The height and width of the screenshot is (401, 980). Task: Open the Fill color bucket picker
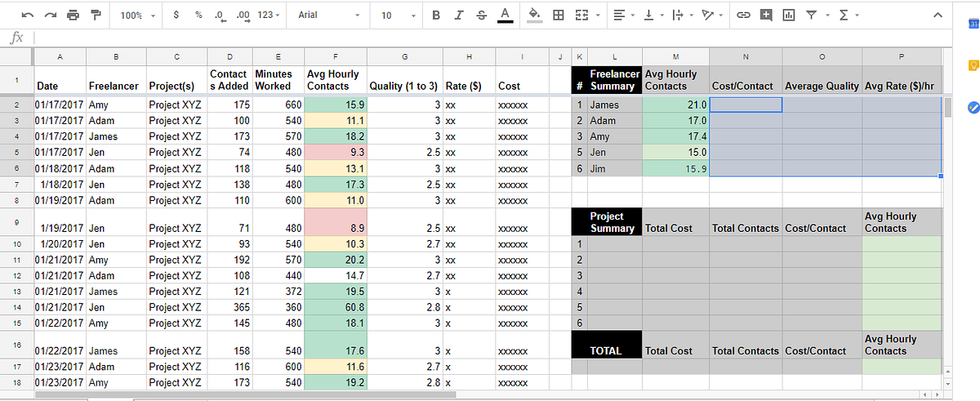[x=535, y=16]
